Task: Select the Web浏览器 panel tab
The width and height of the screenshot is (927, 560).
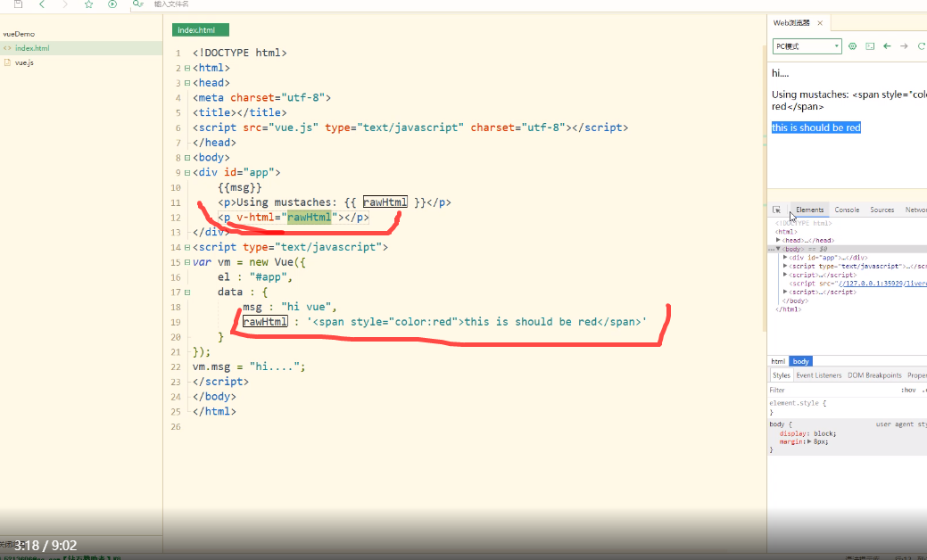Action: (x=791, y=23)
